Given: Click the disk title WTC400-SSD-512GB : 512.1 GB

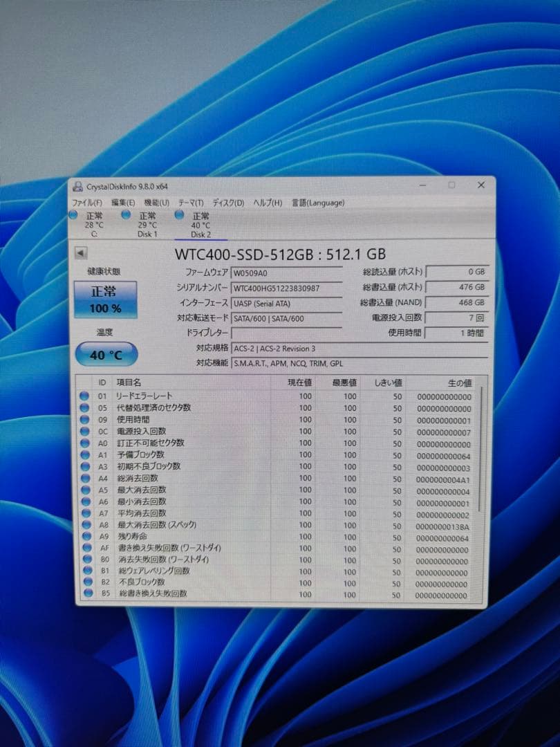Looking at the screenshot, I should (x=280, y=254).
